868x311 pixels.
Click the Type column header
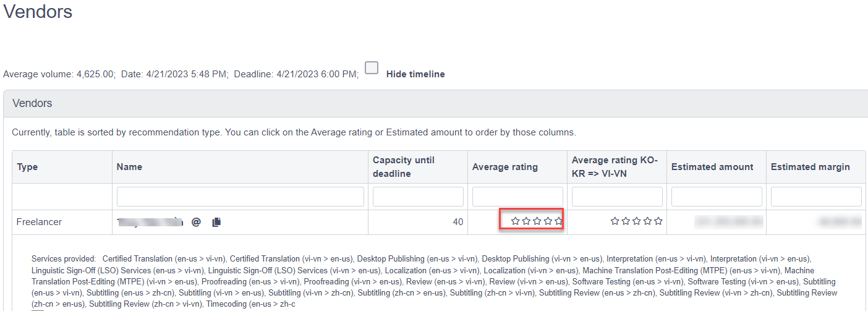(x=27, y=167)
